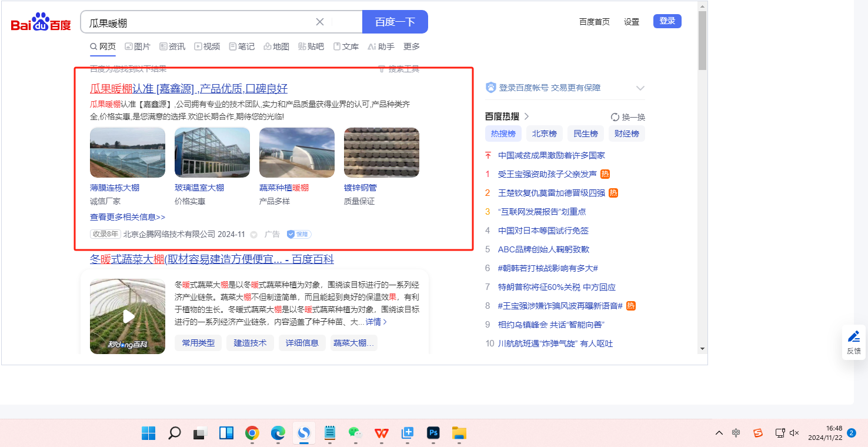The width and height of the screenshot is (868, 447).
Task: Open Google Chrome from the taskbar
Action: point(252,433)
